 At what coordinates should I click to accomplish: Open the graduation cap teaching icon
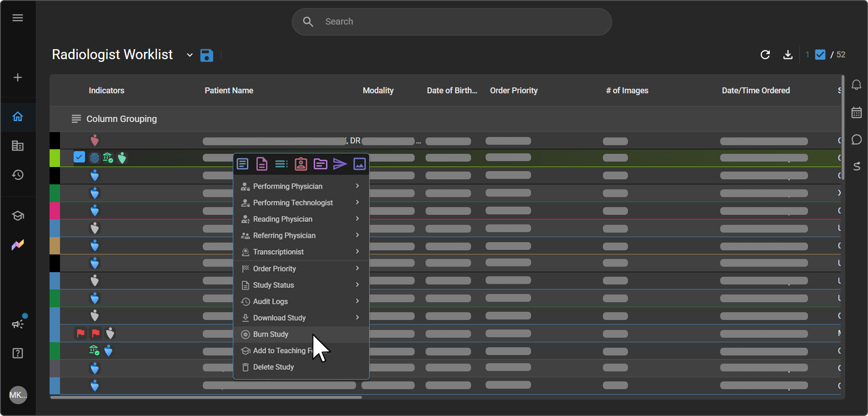(x=18, y=216)
